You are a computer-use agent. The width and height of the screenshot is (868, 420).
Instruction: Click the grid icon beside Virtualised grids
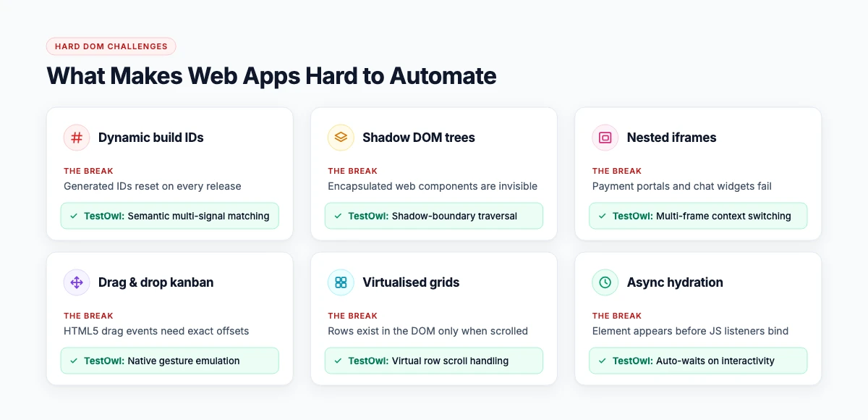tap(341, 282)
